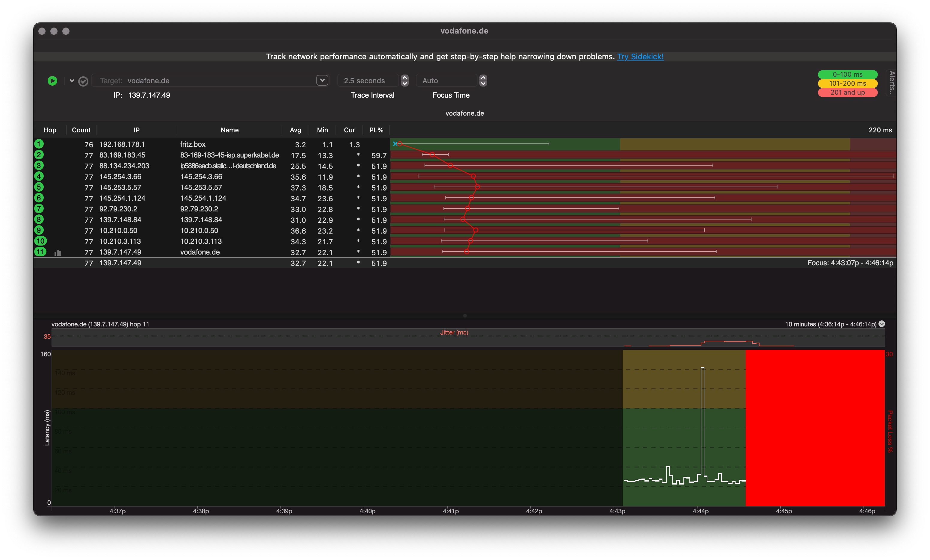
Task: Sort by the PL% column header
Action: (x=376, y=130)
